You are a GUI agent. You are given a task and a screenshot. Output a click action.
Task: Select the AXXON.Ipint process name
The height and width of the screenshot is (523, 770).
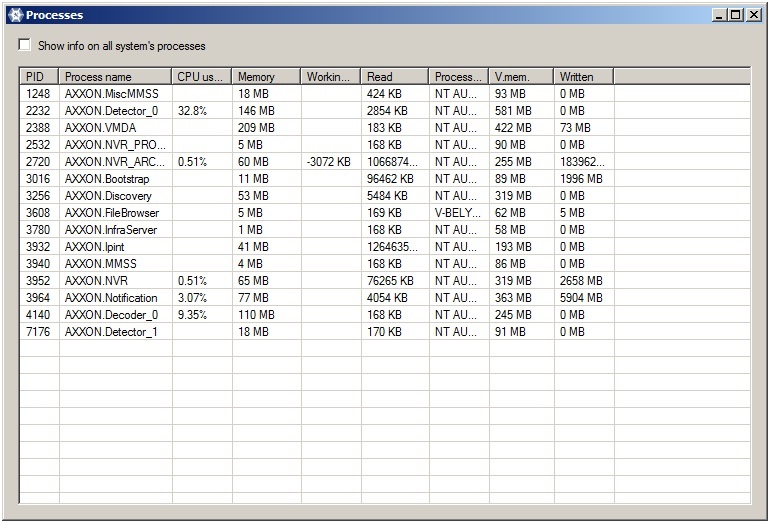[94, 247]
